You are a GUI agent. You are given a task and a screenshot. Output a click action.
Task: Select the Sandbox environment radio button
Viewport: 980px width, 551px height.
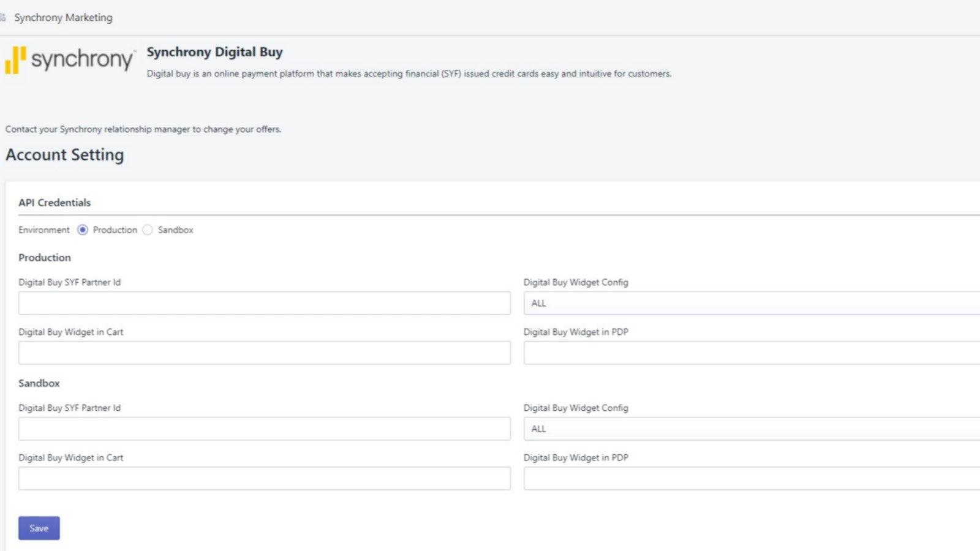(148, 230)
